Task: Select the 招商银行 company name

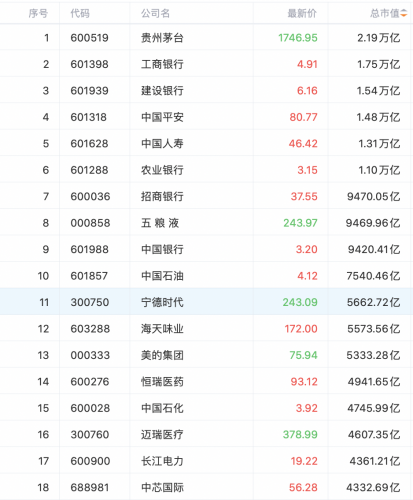Action: pyautogui.click(x=162, y=196)
